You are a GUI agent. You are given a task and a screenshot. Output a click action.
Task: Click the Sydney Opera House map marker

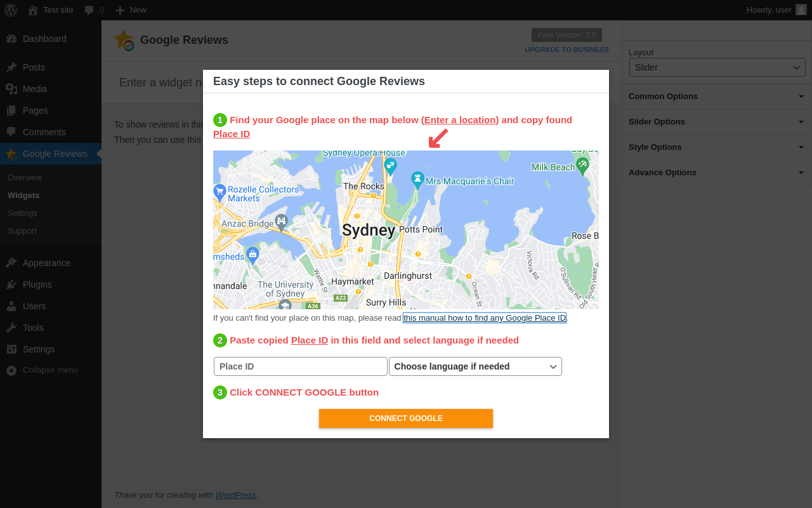[x=391, y=166]
